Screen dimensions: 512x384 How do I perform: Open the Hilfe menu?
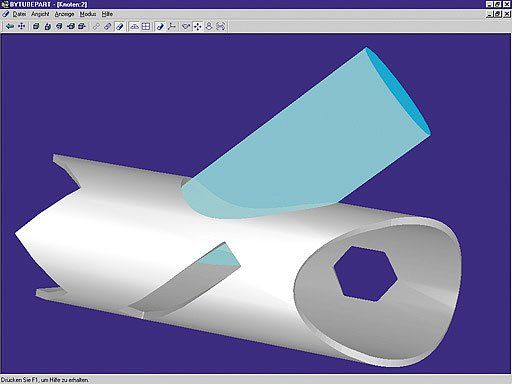pos(107,14)
